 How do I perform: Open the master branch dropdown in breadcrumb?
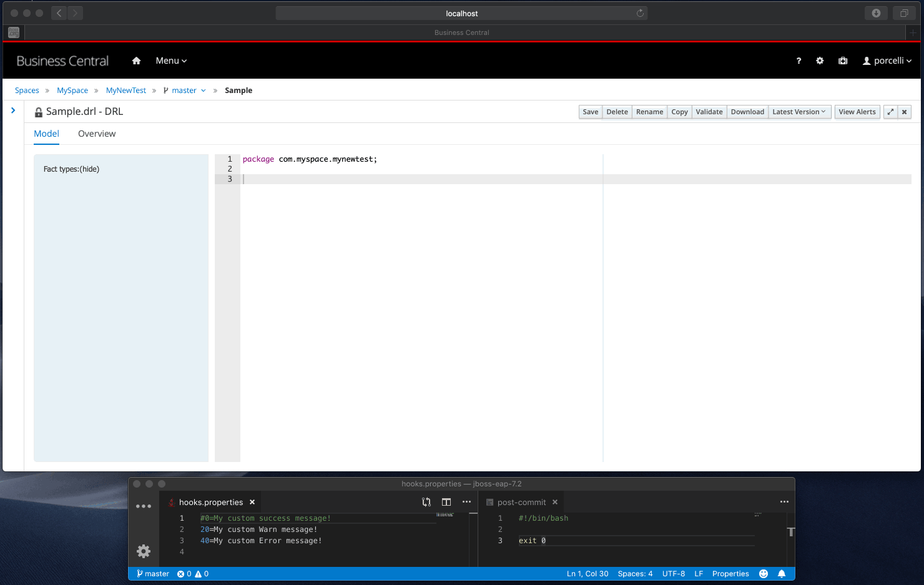click(185, 91)
